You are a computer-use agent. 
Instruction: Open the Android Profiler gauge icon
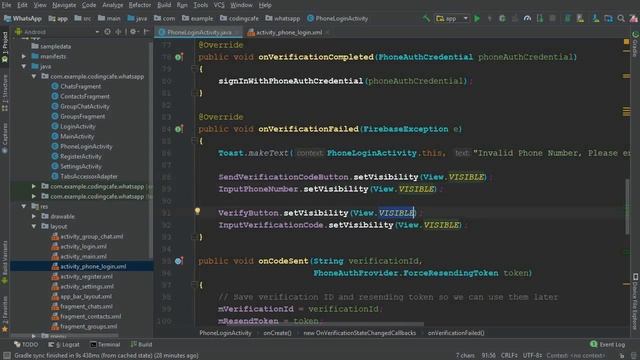coord(527,19)
